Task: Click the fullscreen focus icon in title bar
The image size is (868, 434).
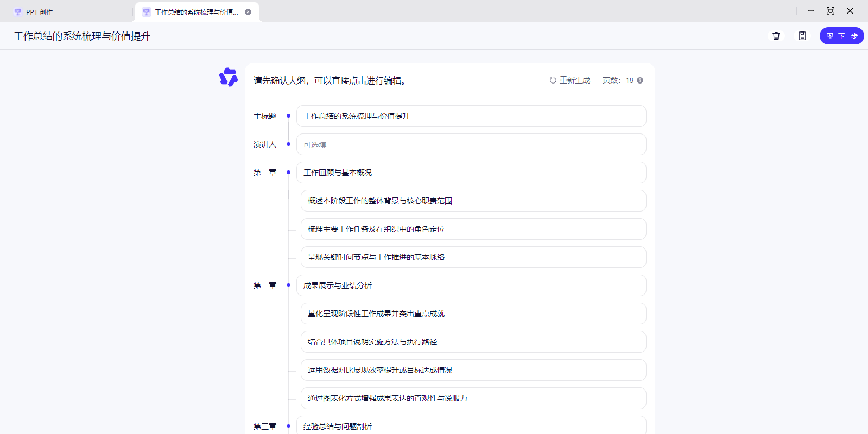Action: coord(831,11)
